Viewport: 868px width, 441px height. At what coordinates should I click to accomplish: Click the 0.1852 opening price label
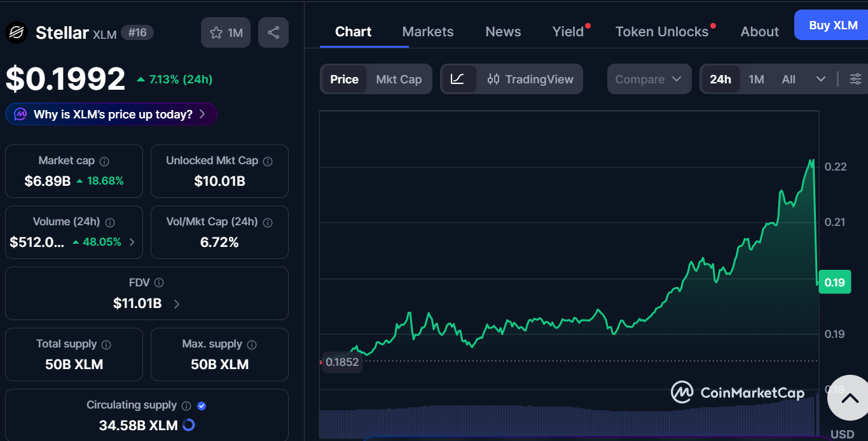coord(342,362)
